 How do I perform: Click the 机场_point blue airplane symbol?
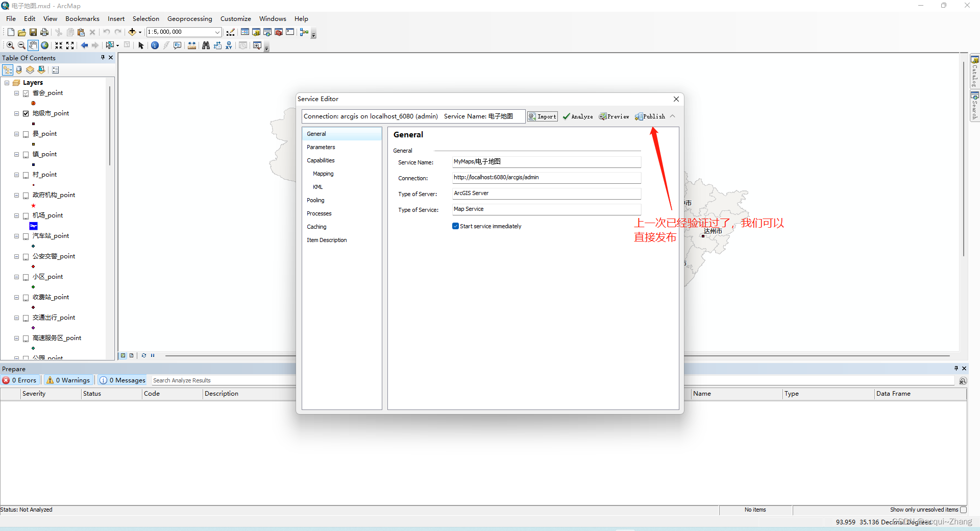pyautogui.click(x=34, y=226)
